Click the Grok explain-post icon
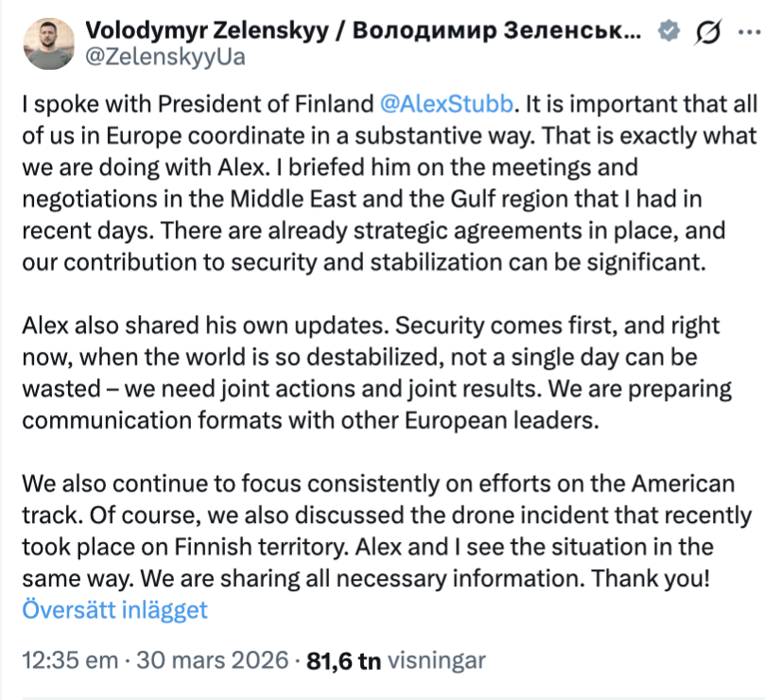 [707, 32]
